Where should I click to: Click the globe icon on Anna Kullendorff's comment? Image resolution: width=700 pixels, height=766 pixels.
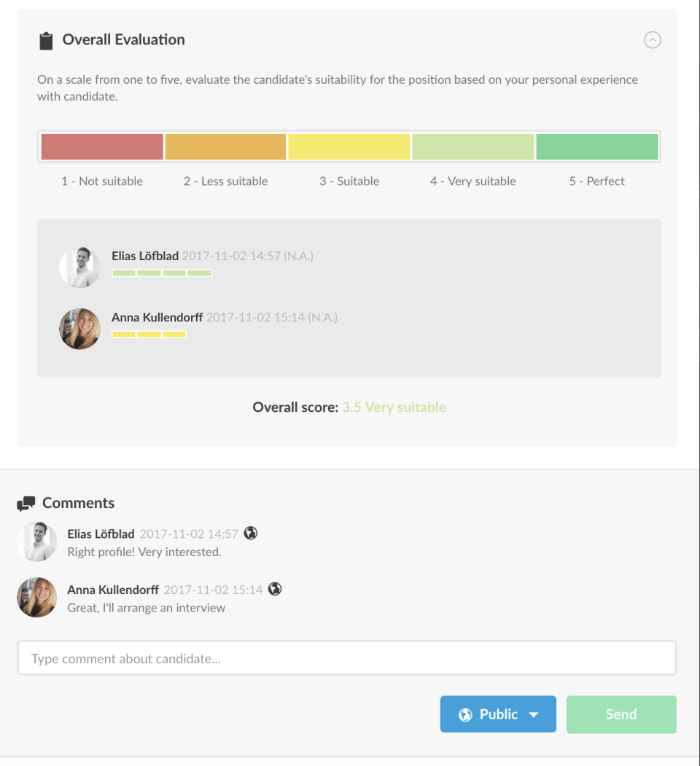pyautogui.click(x=275, y=589)
